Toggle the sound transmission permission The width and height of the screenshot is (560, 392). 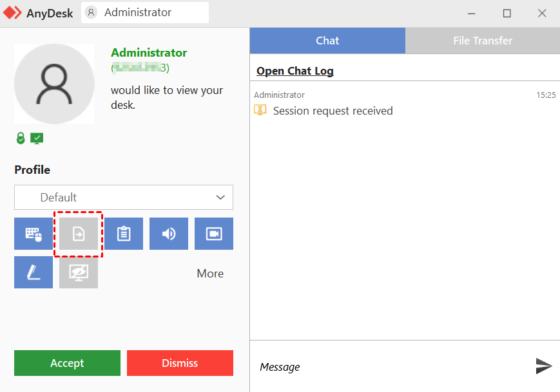click(x=169, y=234)
